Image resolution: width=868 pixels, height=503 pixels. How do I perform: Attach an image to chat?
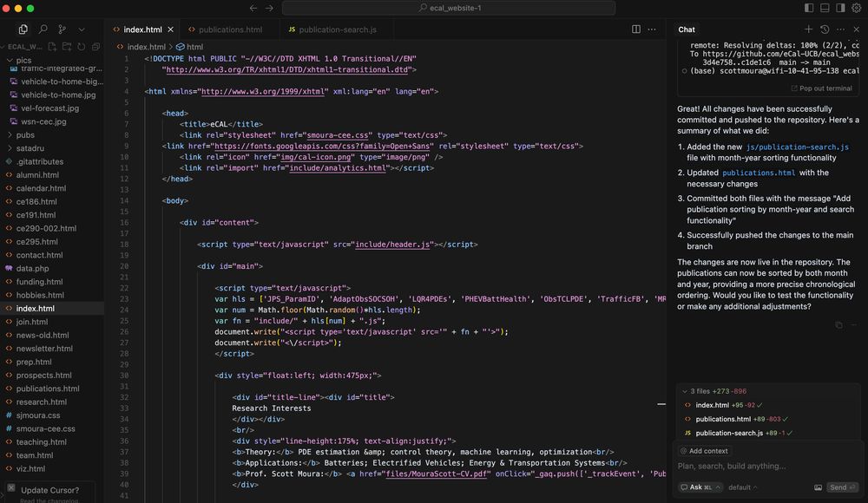[x=818, y=487]
